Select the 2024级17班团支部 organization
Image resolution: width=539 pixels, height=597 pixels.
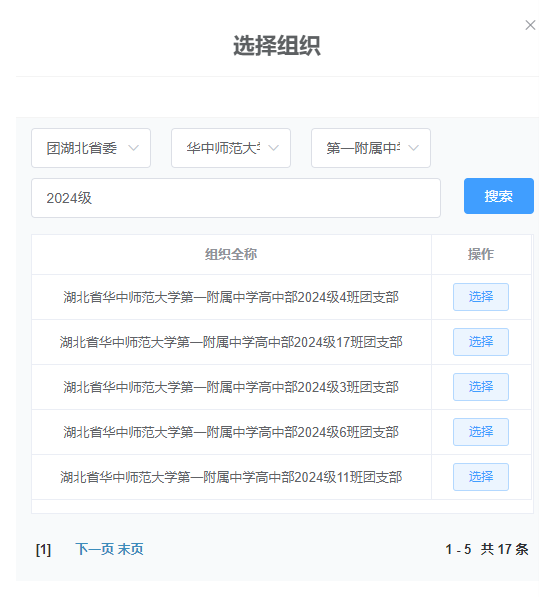point(481,342)
